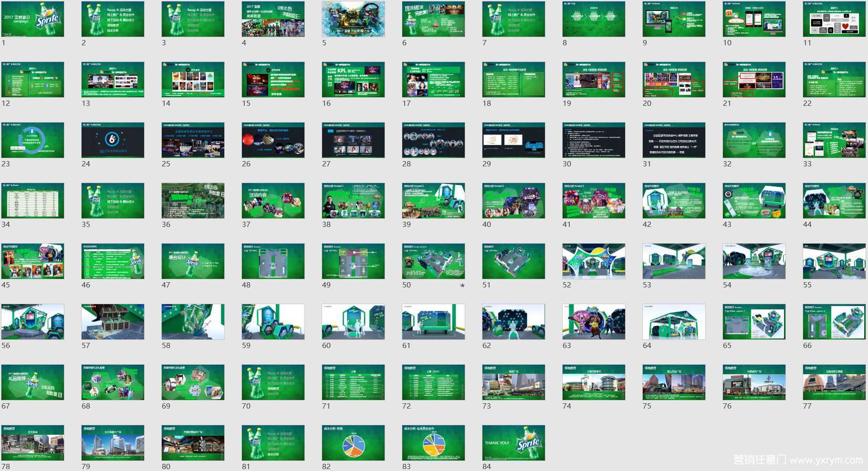This screenshot has height=471, width=868.
Task: Select slide 78 thumbnail
Action: (x=32, y=443)
